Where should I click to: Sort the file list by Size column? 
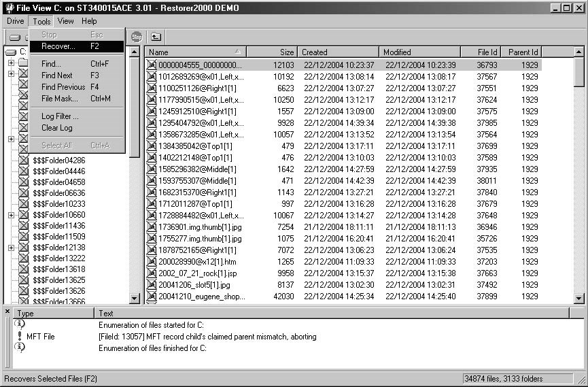[271, 52]
